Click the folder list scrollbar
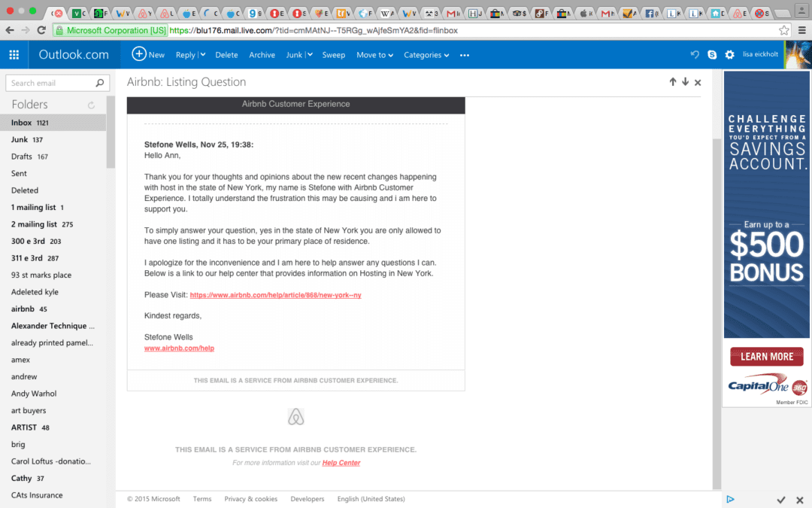This screenshot has width=812, height=508. pos(111,132)
